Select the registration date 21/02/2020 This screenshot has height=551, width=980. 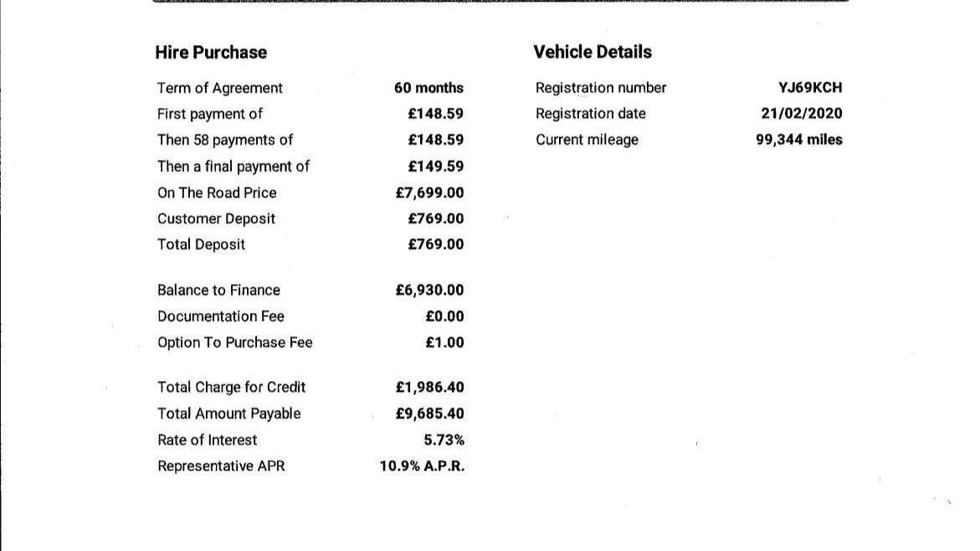coord(801,114)
